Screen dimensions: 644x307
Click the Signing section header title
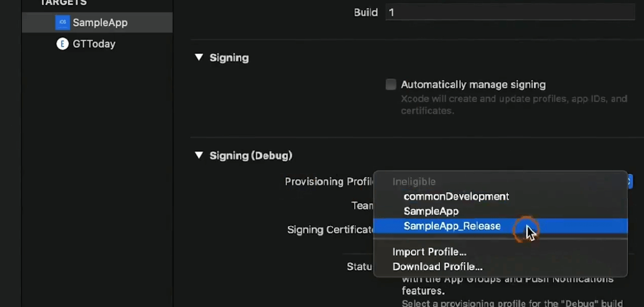click(229, 58)
